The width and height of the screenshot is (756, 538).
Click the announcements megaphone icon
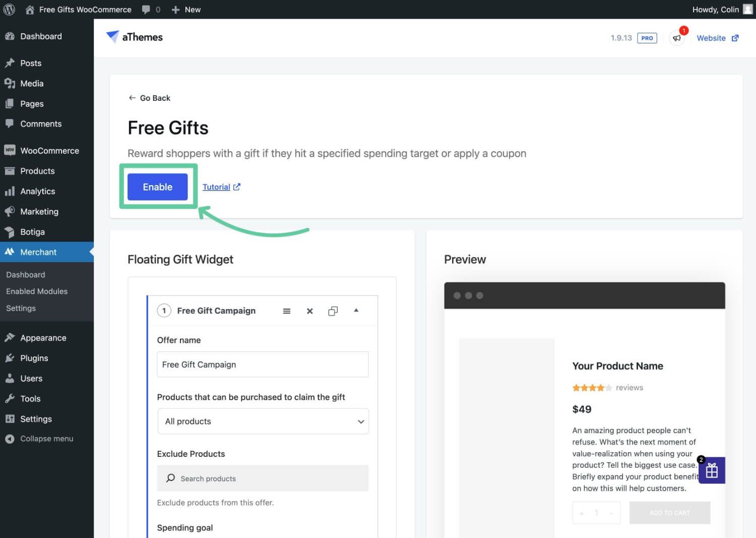click(676, 38)
